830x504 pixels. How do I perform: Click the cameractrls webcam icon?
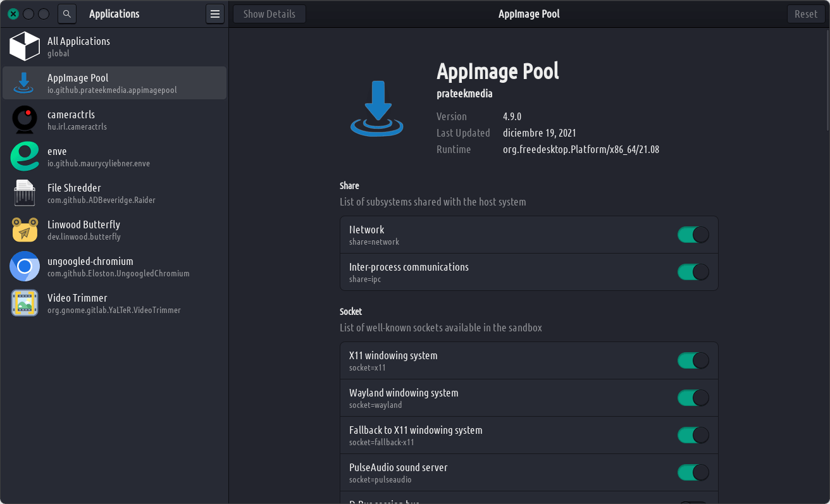point(25,120)
